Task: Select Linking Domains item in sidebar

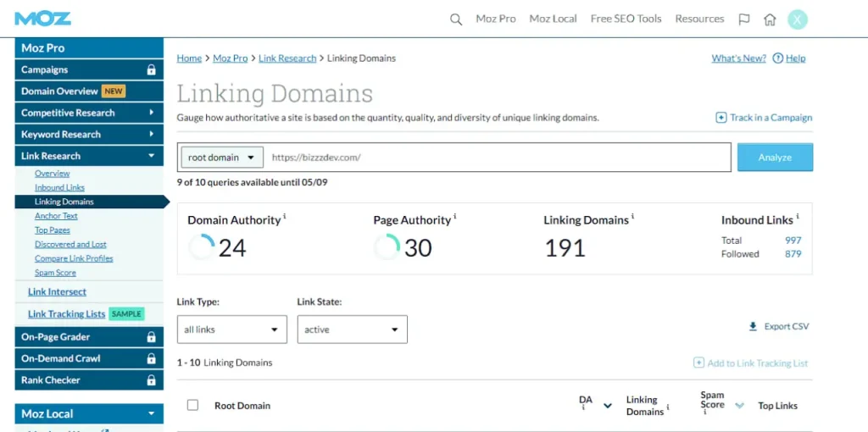Action: pos(89,202)
